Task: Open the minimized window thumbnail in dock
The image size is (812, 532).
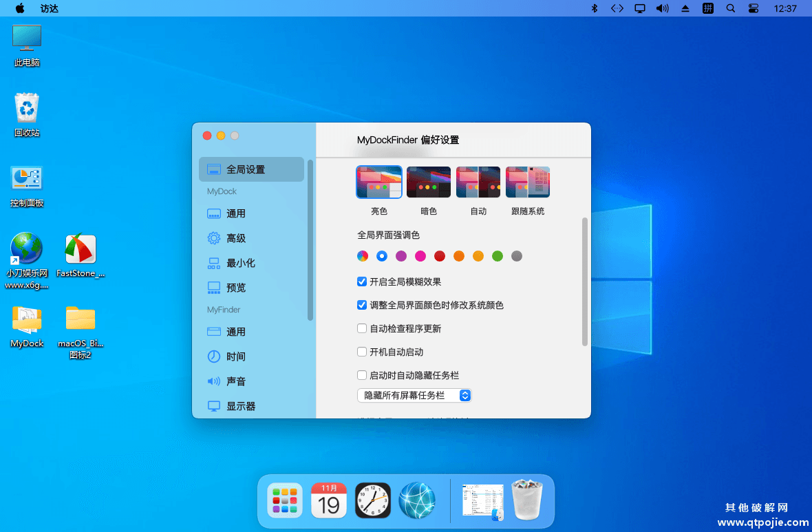Action: point(482,500)
